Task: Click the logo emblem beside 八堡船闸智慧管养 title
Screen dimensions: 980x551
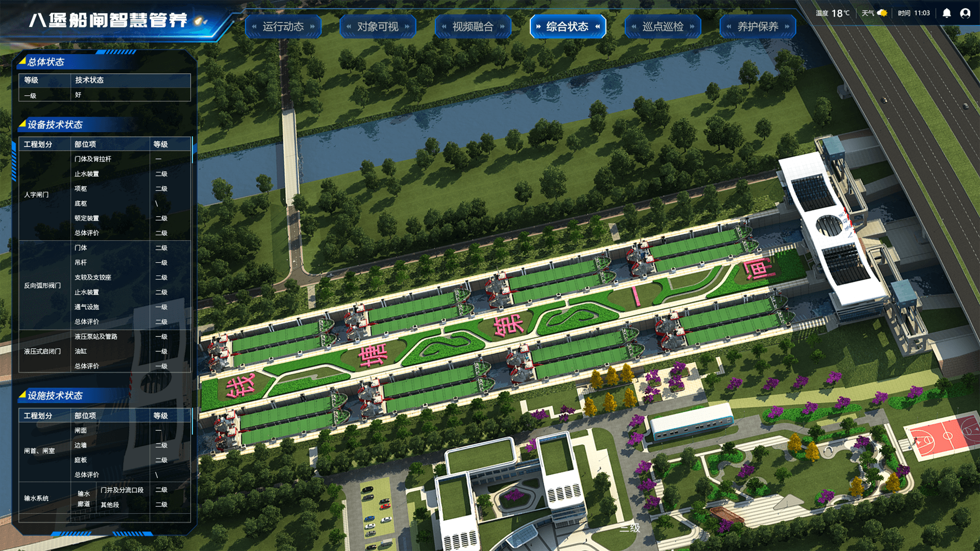Action: [x=199, y=21]
